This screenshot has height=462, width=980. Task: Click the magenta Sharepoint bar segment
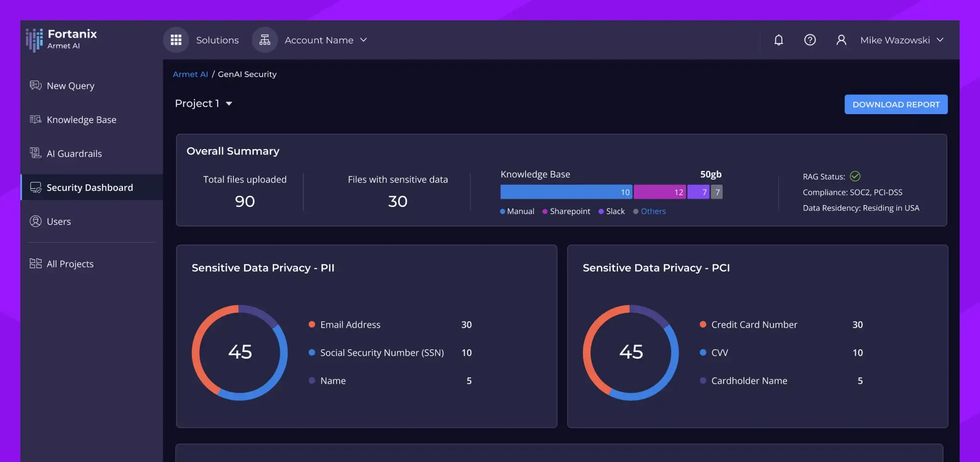[660, 192]
